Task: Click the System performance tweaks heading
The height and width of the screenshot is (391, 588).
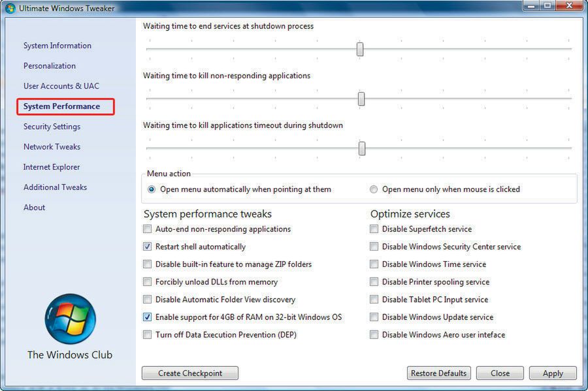Action: coord(208,214)
